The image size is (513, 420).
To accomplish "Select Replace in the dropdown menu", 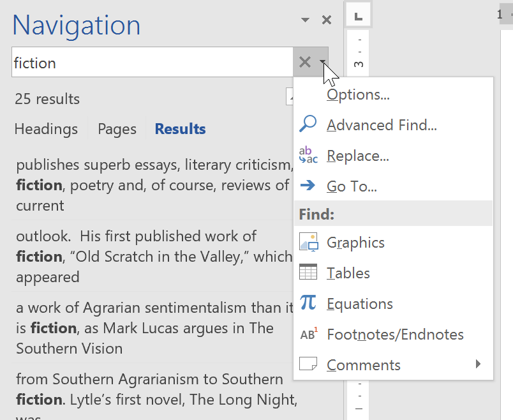I will point(357,155).
